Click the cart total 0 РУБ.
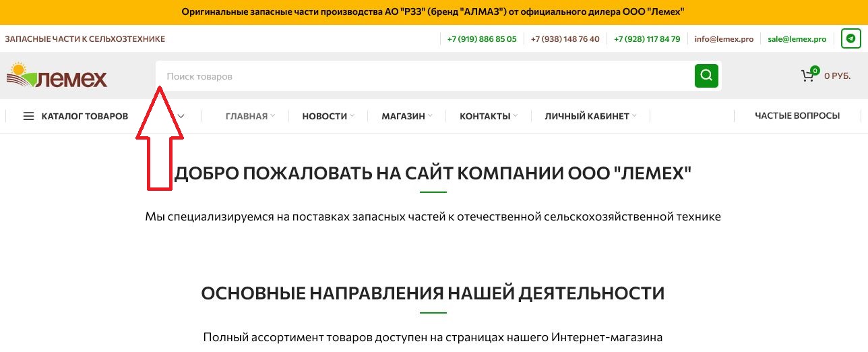 (837, 76)
